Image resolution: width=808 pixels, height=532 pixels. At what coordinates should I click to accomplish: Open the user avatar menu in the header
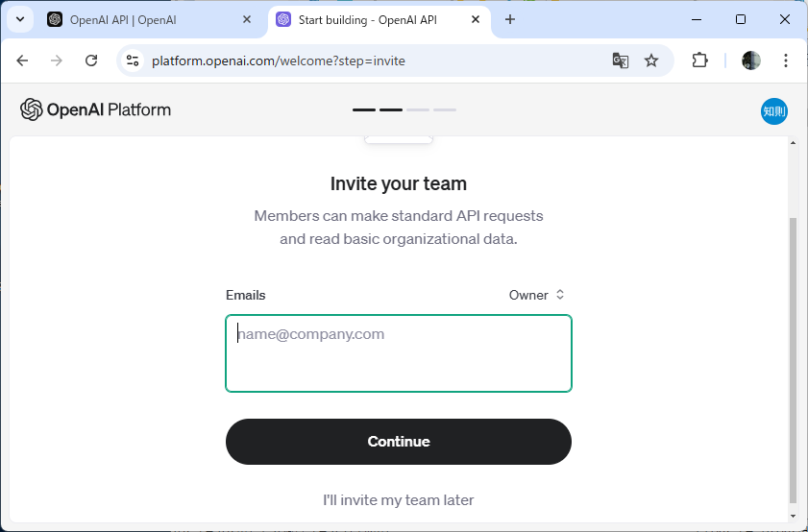(774, 111)
